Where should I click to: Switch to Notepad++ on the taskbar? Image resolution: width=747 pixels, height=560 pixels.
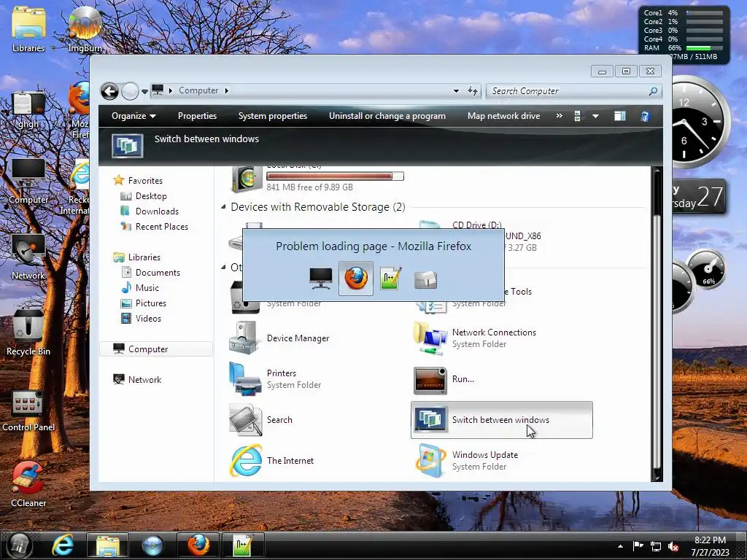242,545
